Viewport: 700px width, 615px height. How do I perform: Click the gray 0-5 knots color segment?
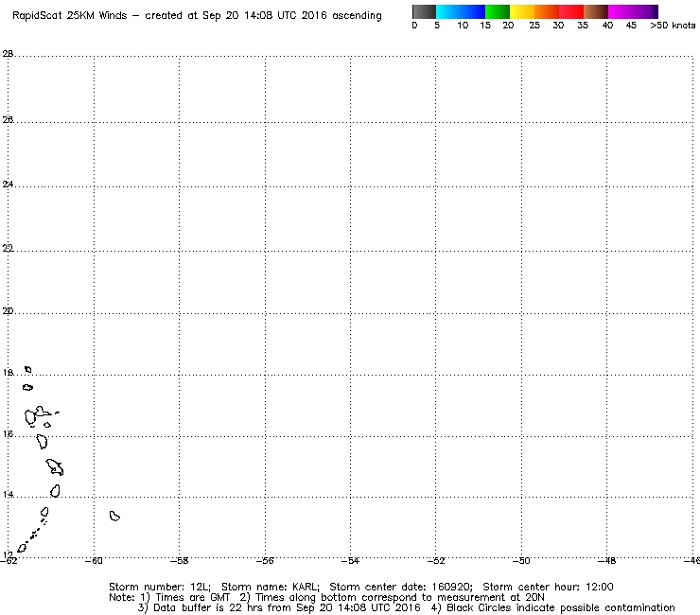[424, 11]
